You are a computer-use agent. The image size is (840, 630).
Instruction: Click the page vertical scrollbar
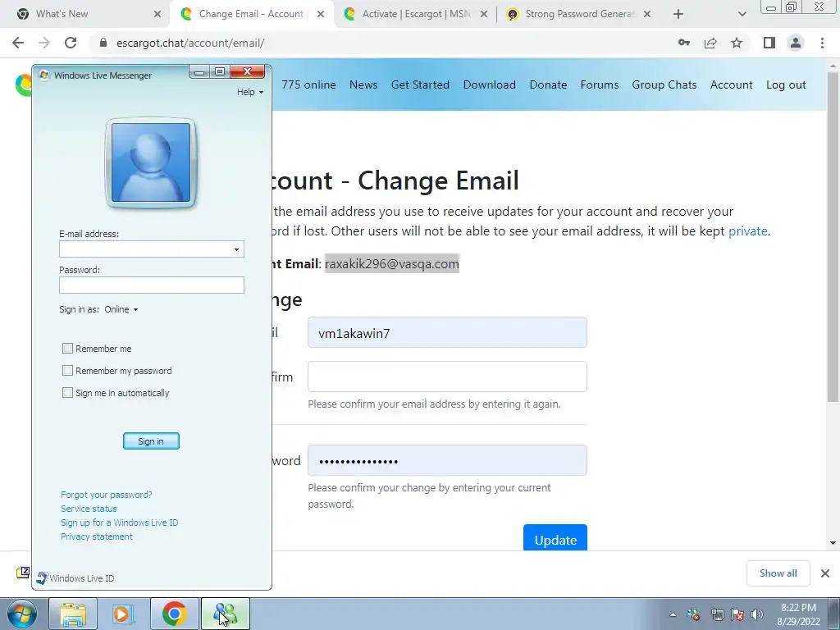coord(833,235)
